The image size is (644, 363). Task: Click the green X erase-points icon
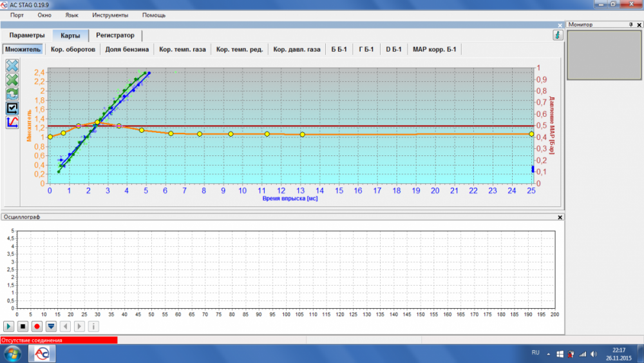tap(12, 80)
